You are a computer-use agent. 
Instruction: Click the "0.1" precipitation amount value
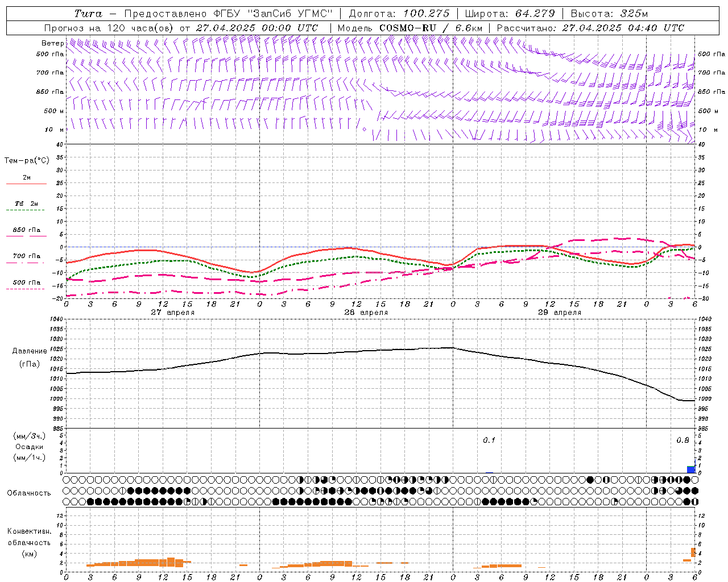[x=489, y=440]
